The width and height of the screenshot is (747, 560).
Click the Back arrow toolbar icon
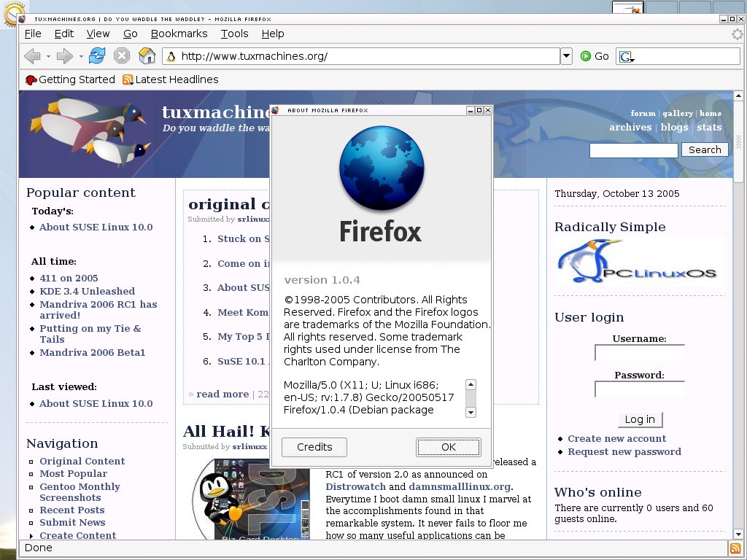pos(32,56)
